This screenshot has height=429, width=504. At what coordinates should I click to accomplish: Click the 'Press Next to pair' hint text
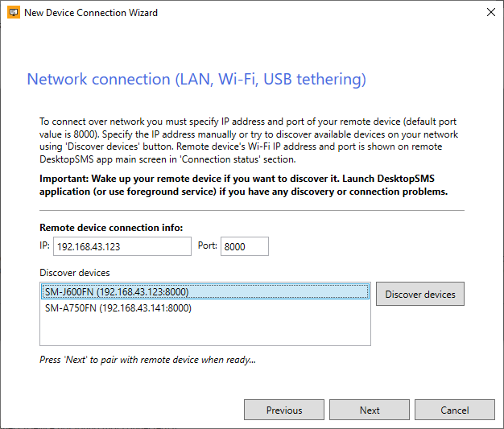coord(147,360)
